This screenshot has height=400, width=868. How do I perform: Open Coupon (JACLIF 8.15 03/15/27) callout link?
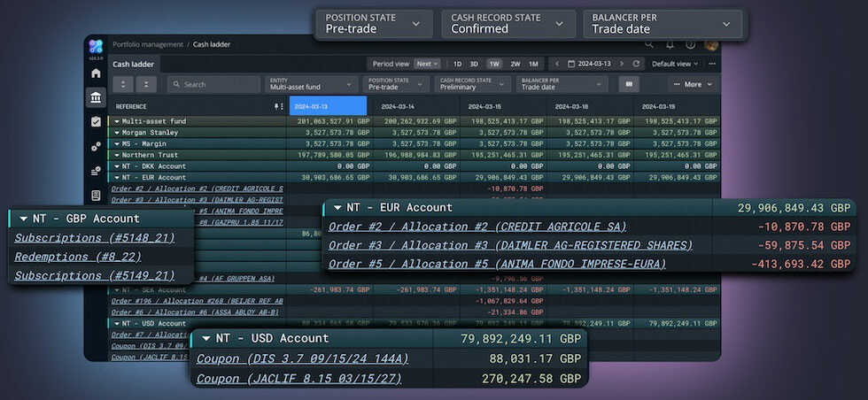[x=299, y=379]
